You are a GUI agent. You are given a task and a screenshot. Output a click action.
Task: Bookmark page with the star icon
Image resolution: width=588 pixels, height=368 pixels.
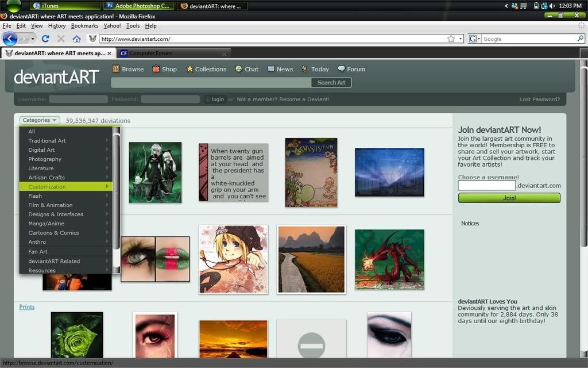click(x=451, y=39)
